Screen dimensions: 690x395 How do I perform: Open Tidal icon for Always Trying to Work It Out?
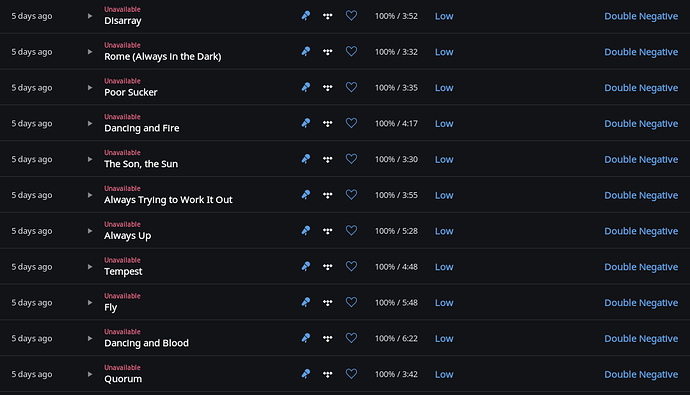coord(327,195)
